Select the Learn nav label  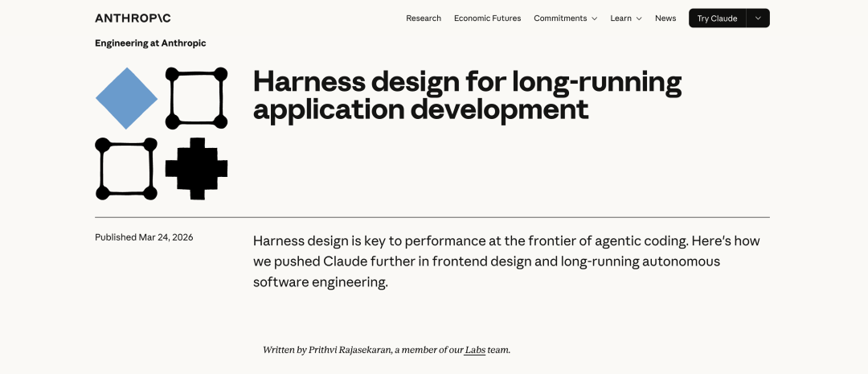pos(620,18)
